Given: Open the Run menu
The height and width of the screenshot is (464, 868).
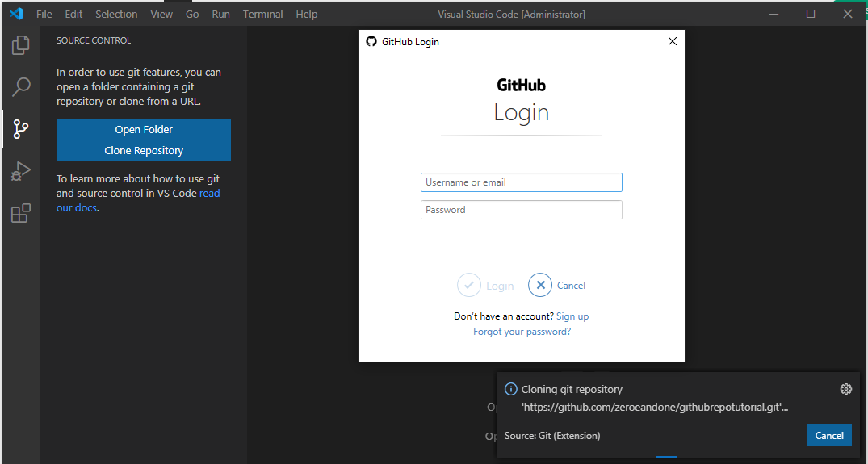Looking at the screenshot, I should pos(221,15).
